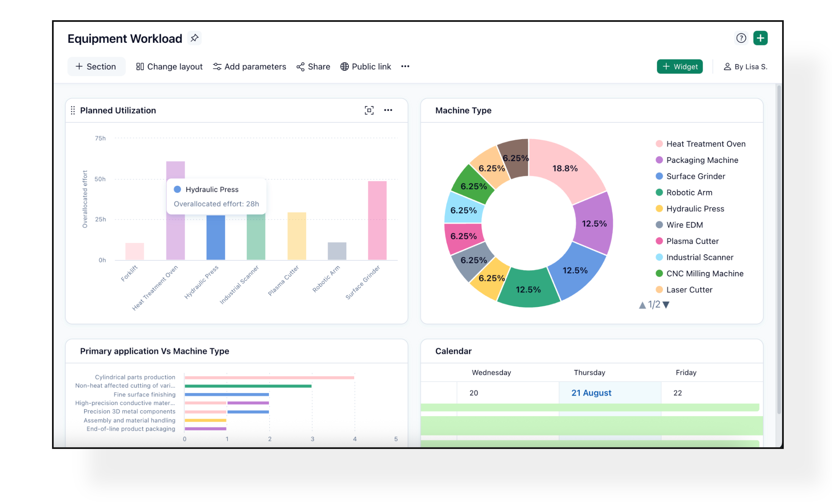Open dashboard toolbar more options ellipsis
This screenshot has height=504, width=832.
(405, 66)
